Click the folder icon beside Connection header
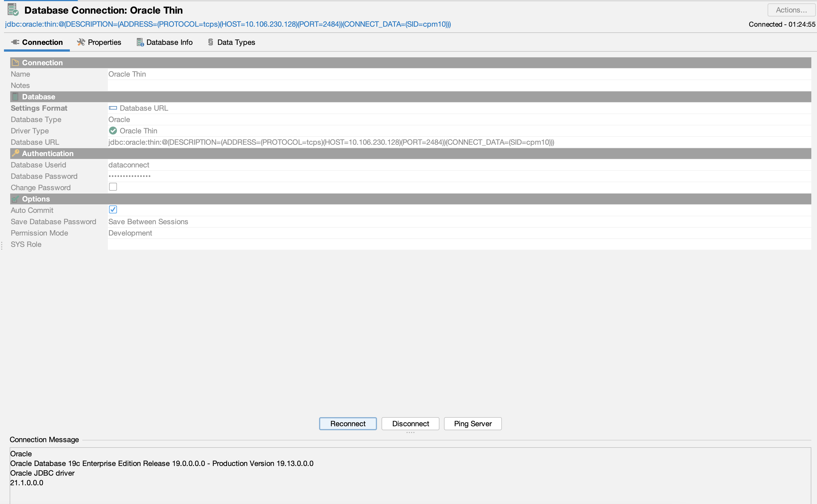 click(x=15, y=62)
